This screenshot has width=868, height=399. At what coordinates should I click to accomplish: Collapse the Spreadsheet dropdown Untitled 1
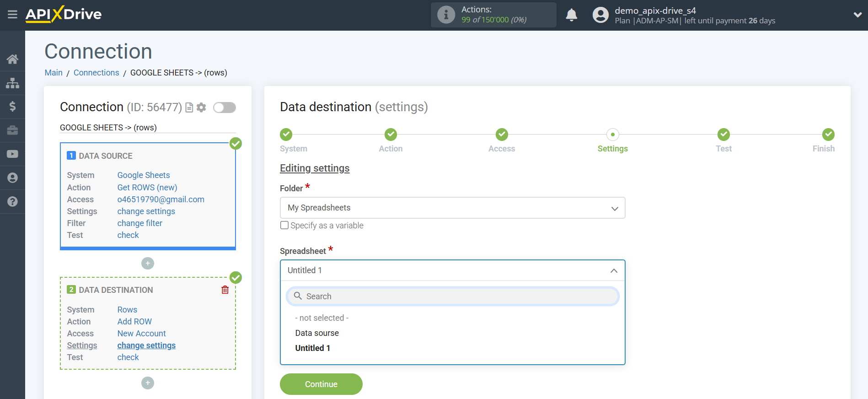(x=452, y=270)
